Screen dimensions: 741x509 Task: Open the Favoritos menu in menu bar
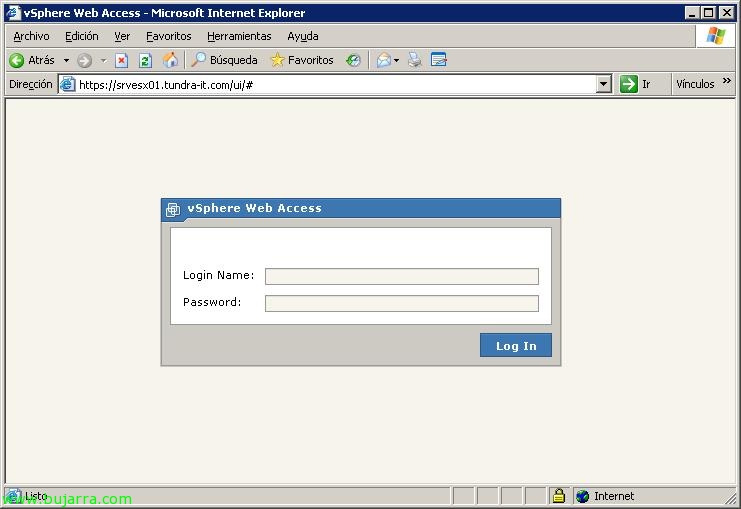169,36
